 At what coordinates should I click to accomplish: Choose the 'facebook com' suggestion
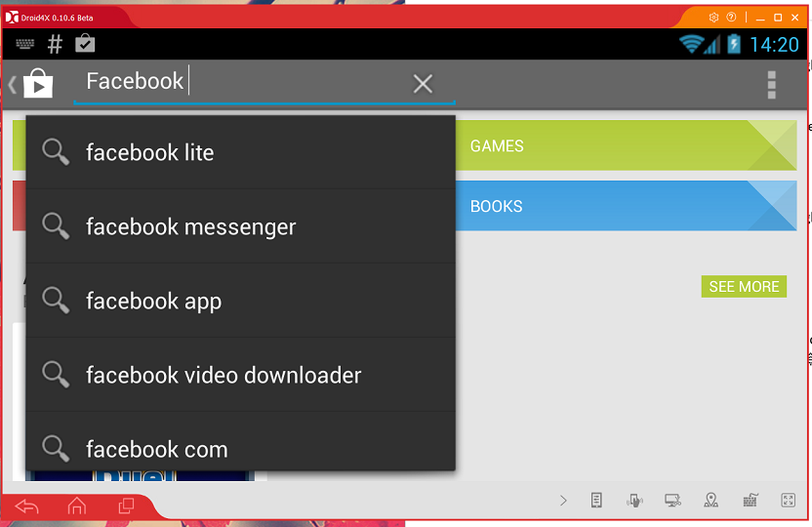pos(241,441)
